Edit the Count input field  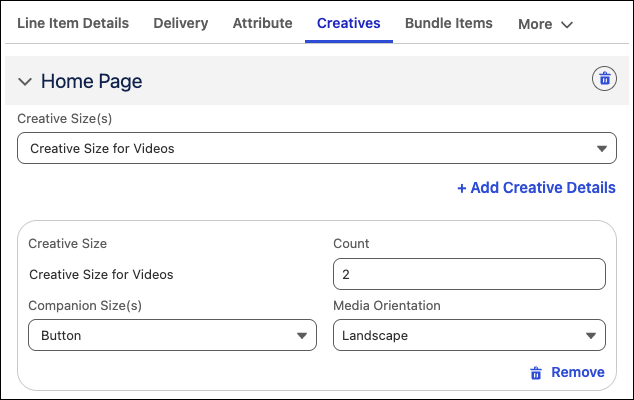[469, 274]
